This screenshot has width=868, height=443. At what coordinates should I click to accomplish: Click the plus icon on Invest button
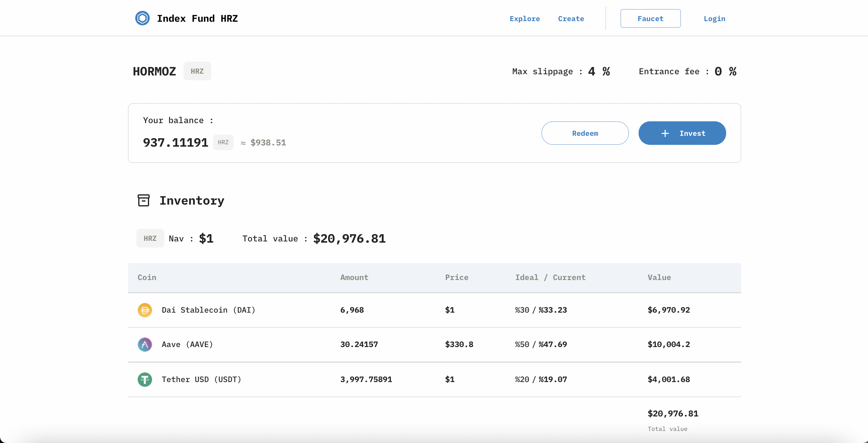click(665, 133)
